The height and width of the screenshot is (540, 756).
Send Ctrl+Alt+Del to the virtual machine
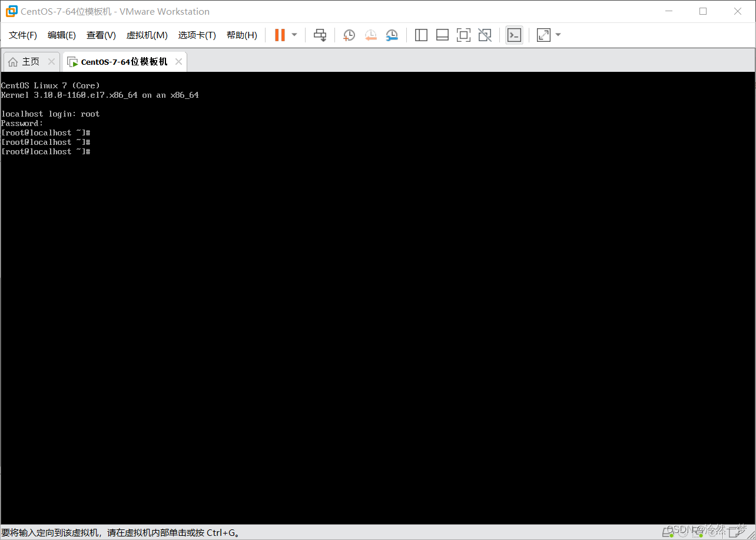[x=320, y=35]
